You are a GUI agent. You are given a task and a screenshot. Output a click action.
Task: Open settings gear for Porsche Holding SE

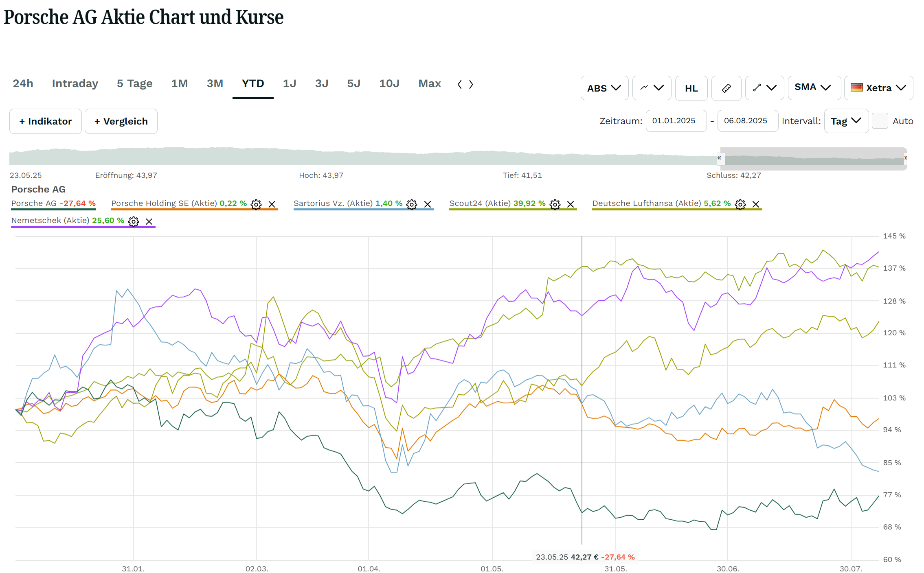tap(256, 204)
